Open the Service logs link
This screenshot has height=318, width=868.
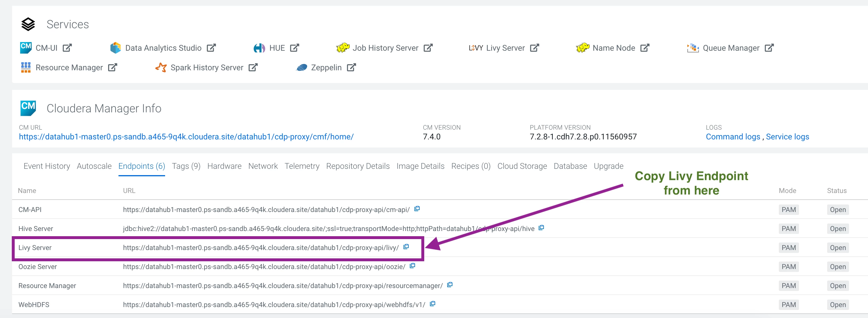[787, 137]
